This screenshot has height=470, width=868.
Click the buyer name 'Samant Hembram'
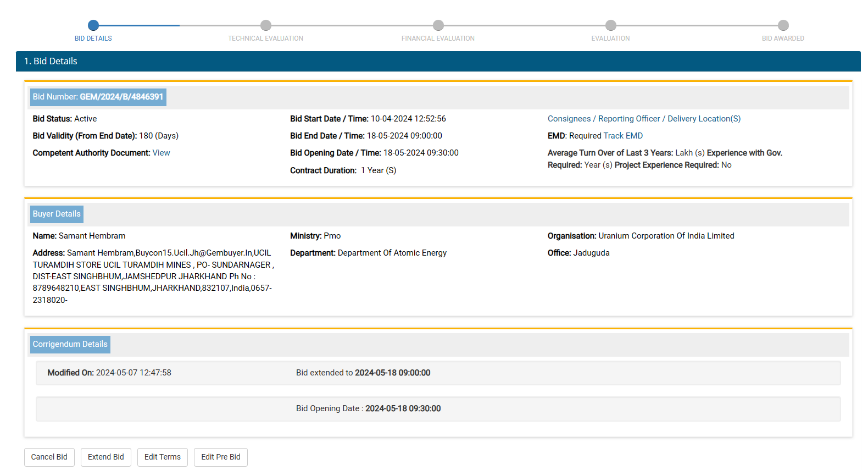tap(92, 236)
